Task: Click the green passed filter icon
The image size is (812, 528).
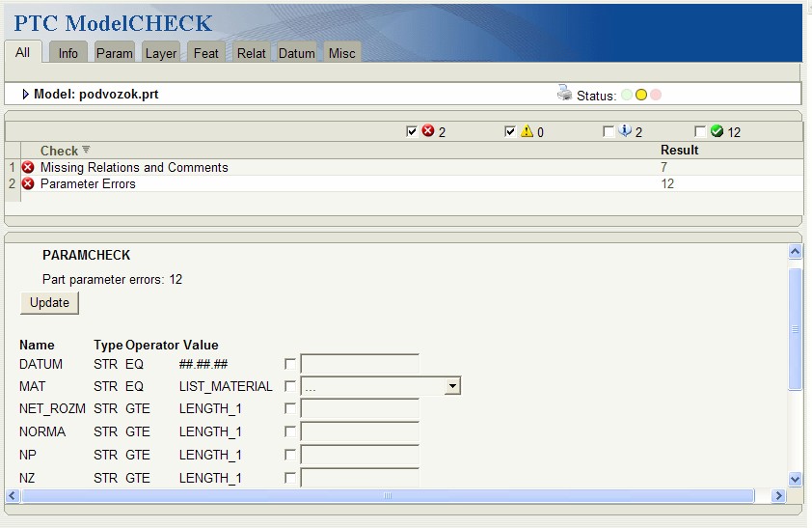Action: 717,131
